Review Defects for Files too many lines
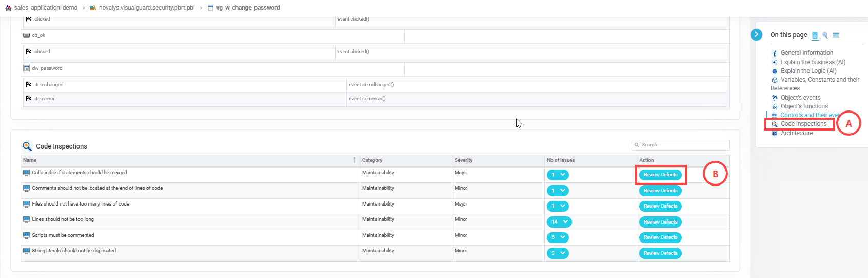 (660, 206)
